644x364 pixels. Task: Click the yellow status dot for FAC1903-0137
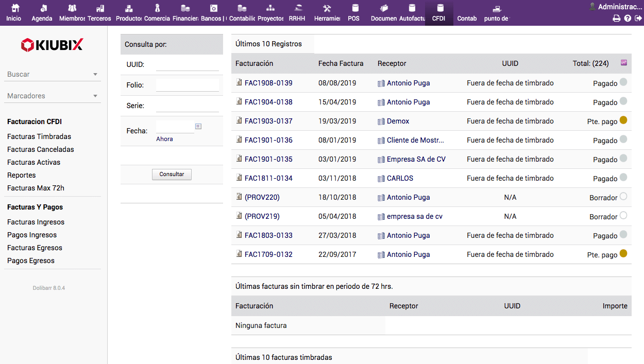point(623,120)
